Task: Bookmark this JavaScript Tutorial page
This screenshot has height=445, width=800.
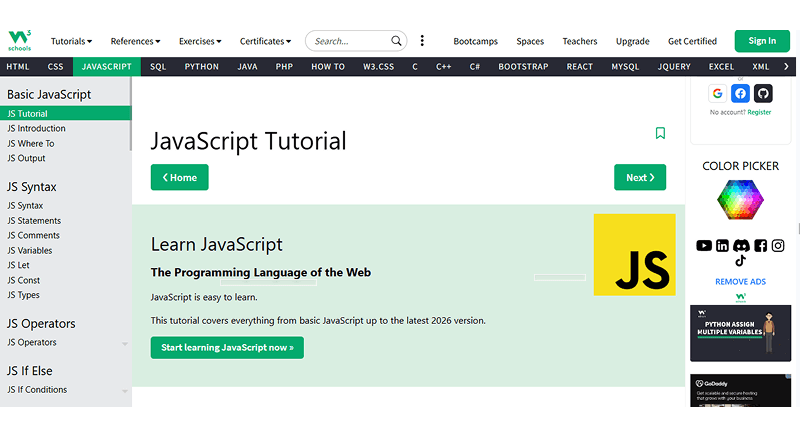Action: (660, 133)
